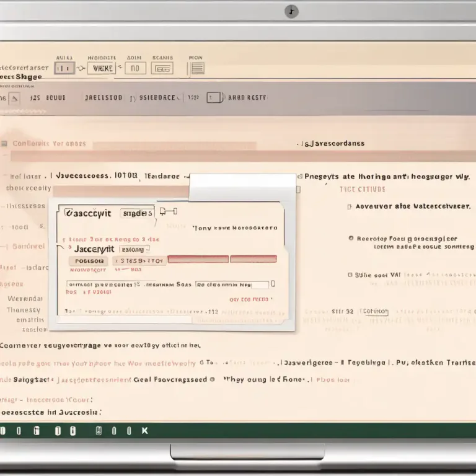The image size is (476, 476).
Task: Open the eslong dropdown next to Jaccerytit
Action: coord(134,250)
